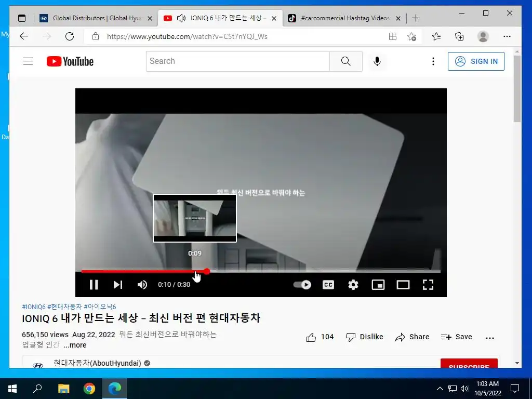Open YouTube settings three-dot menu

[433, 61]
